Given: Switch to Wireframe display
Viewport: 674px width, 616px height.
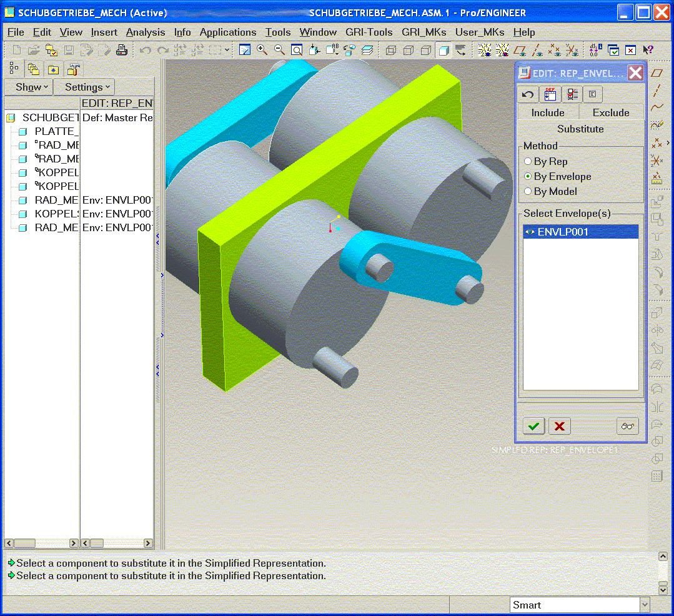Looking at the screenshot, I should pyautogui.click(x=391, y=51).
